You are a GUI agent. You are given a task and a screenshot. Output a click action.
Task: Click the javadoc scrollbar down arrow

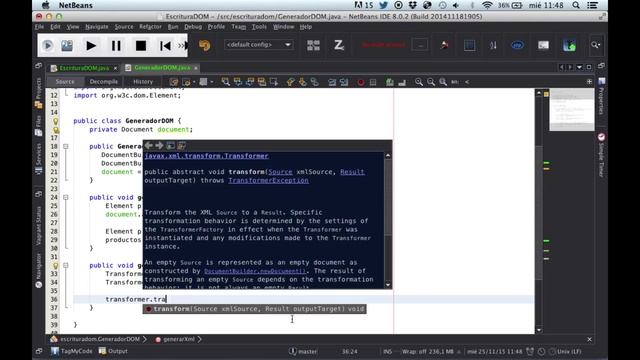[388, 285]
